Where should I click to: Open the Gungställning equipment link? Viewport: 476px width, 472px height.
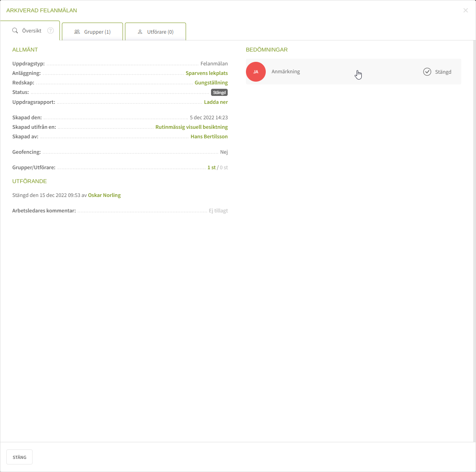click(211, 83)
